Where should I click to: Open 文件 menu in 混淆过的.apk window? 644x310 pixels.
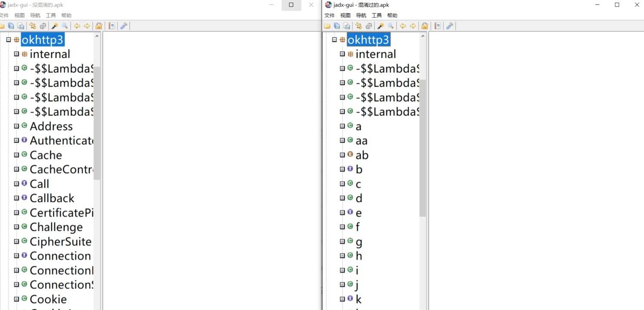tap(330, 15)
